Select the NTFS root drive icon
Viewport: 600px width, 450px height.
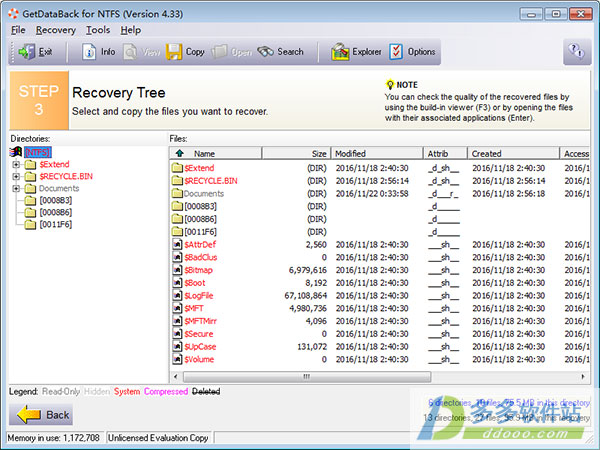(x=15, y=152)
